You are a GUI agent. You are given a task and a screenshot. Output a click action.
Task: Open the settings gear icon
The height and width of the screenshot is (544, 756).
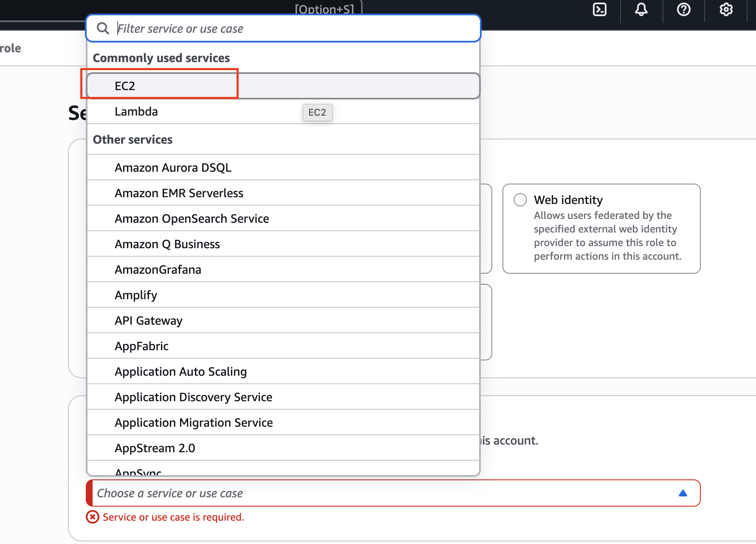(x=726, y=9)
